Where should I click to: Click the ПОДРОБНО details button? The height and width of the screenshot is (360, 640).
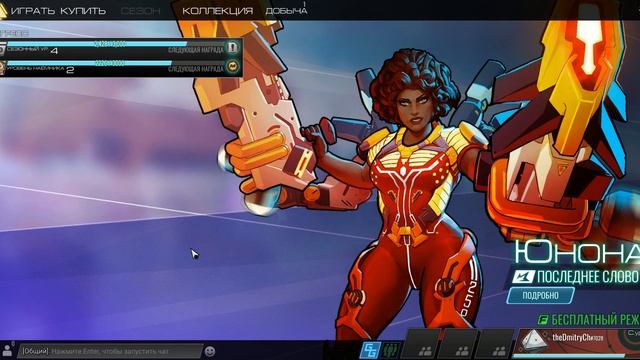pyautogui.click(x=540, y=296)
